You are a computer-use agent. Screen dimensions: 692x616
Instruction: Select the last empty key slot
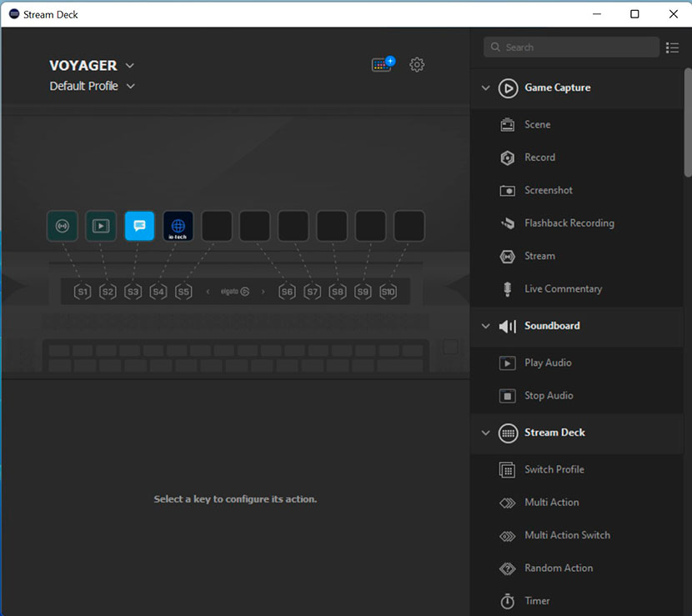(x=409, y=226)
